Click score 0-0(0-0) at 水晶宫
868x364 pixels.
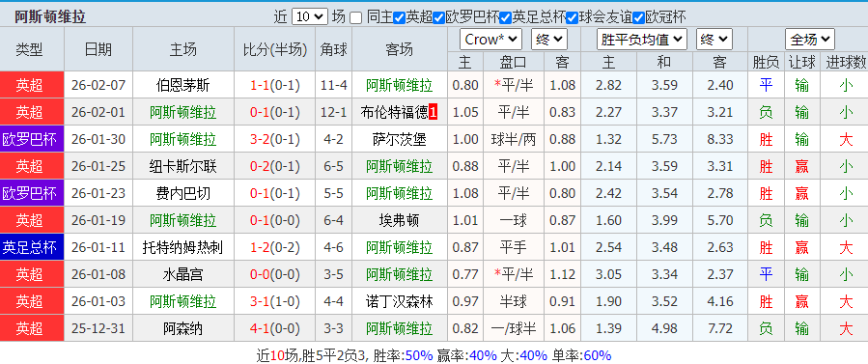tap(274, 274)
